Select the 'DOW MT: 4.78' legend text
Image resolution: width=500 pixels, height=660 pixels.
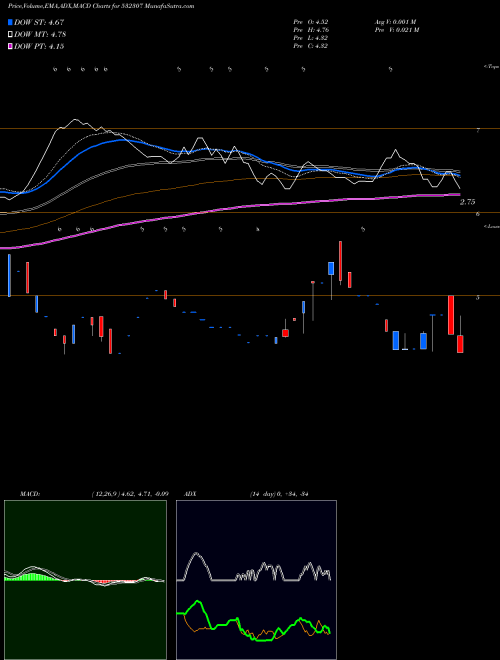tap(40, 35)
